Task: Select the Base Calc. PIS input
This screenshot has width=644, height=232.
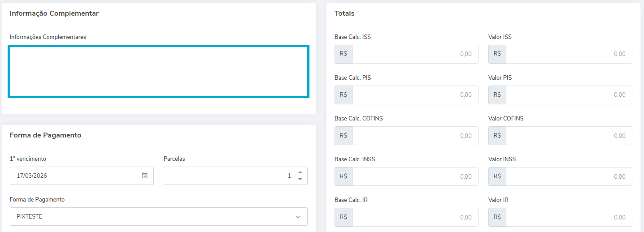Action: click(x=415, y=95)
